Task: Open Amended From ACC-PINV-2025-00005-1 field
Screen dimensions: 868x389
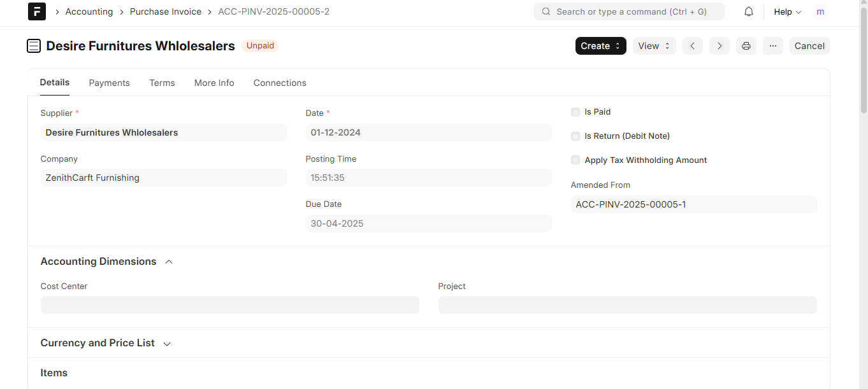Action: pos(694,204)
